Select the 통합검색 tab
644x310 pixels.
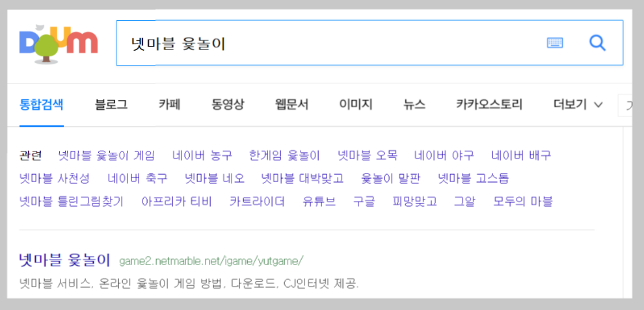pos(42,105)
